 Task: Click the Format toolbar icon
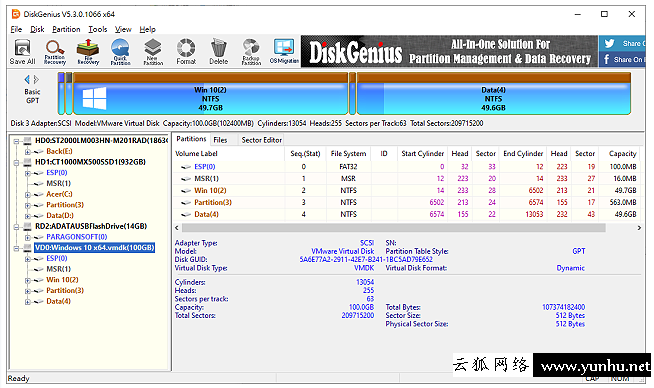coord(186,52)
